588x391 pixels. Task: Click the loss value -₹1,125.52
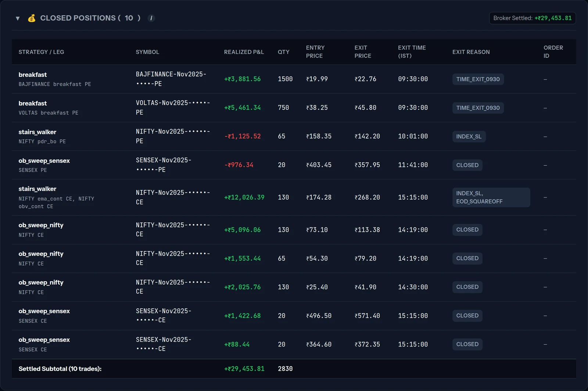pos(243,136)
